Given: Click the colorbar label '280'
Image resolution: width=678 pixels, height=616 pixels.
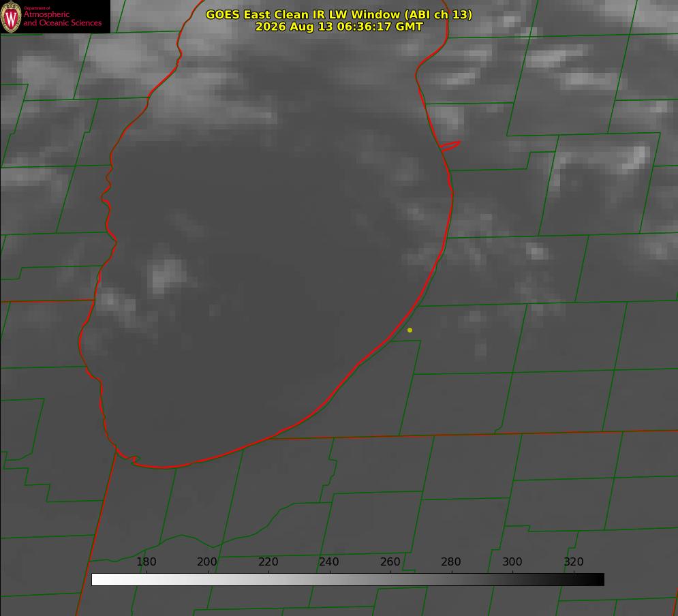Looking at the screenshot, I should click(x=451, y=561).
